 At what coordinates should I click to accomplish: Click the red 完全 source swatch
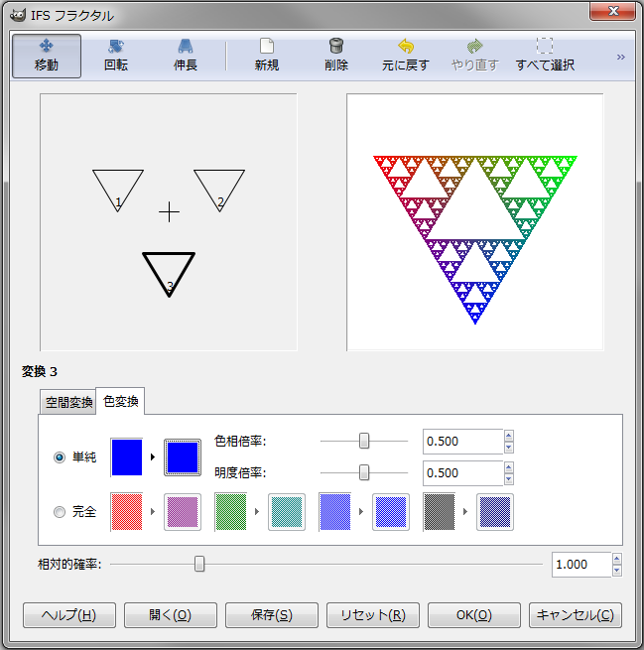127,512
